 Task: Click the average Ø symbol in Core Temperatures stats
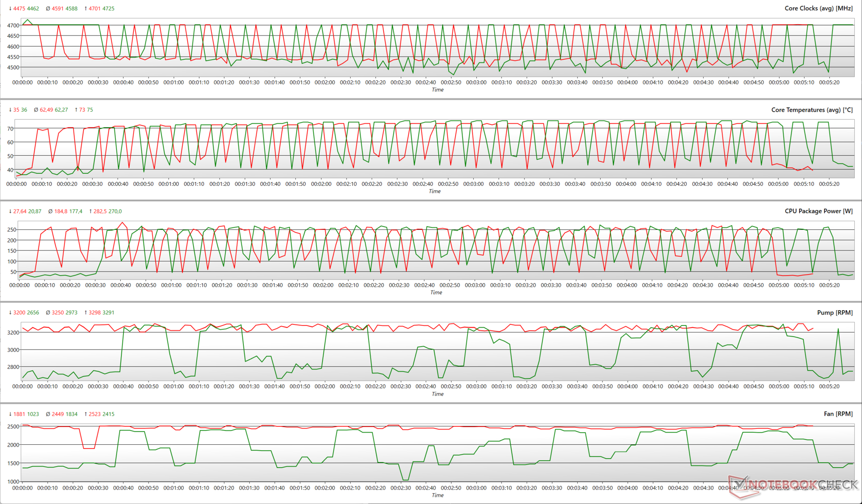pyautogui.click(x=36, y=110)
